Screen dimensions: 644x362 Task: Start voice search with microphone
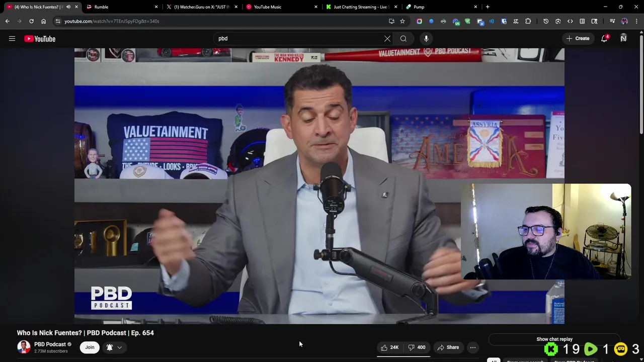pos(426,39)
